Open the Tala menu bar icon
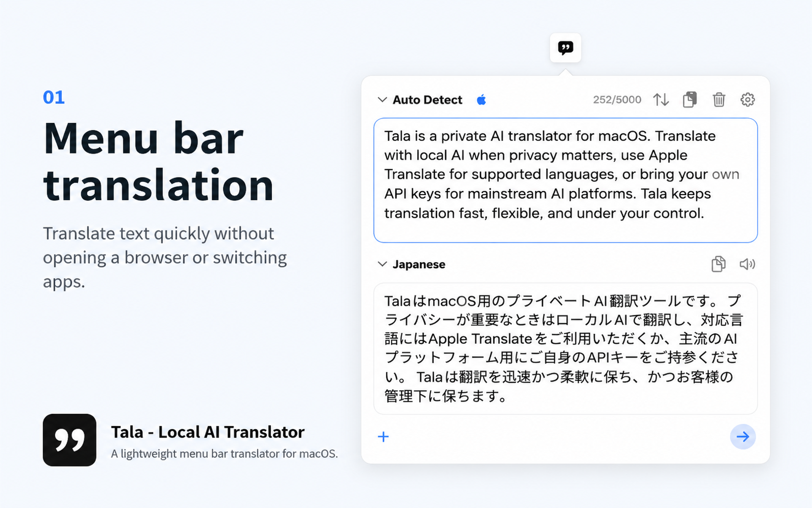Screen dimensions: 812x508 coord(565,48)
